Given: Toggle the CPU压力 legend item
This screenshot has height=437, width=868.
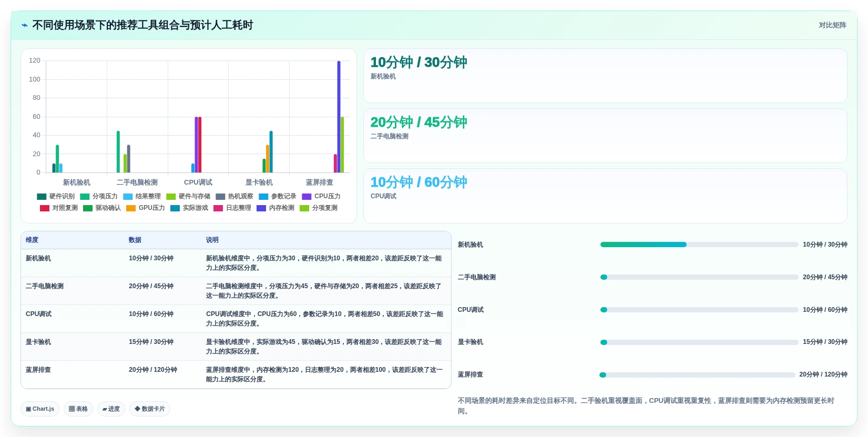Looking at the screenshot, I should click(x=321, y=197).
